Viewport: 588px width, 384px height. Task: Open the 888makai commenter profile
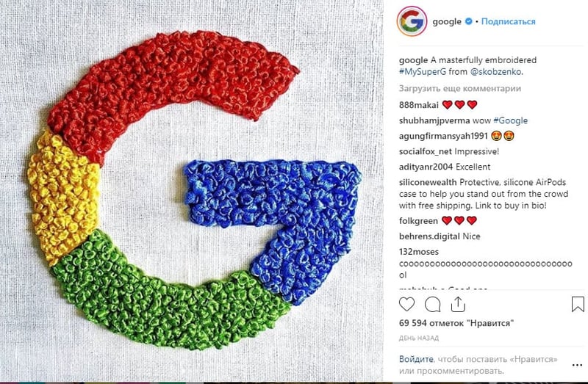pos(418,105)
